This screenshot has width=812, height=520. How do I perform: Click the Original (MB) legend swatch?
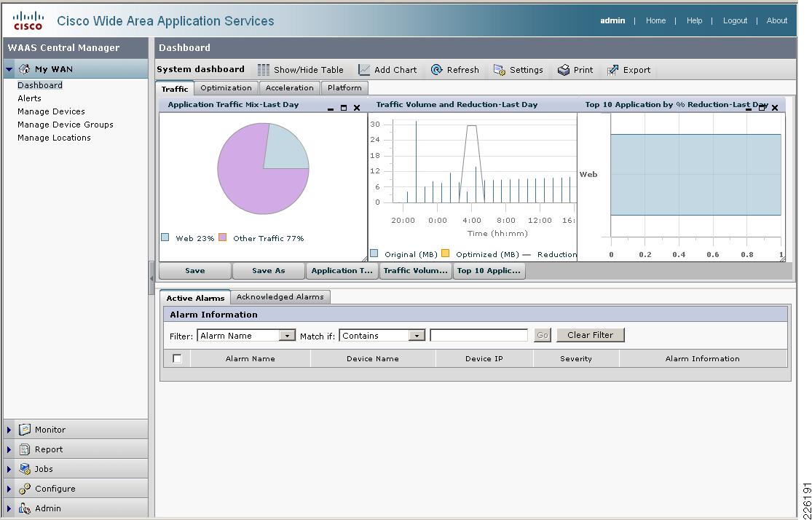[x=374, y=253]
